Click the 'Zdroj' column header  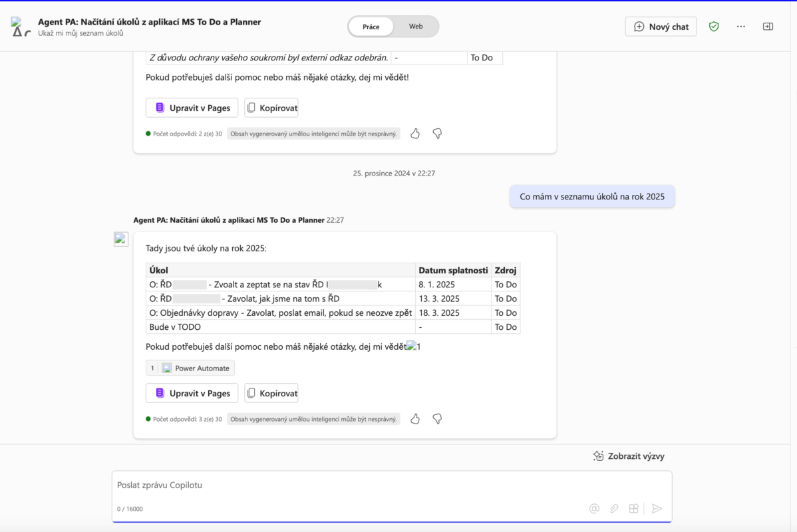[x=506, y=270]
